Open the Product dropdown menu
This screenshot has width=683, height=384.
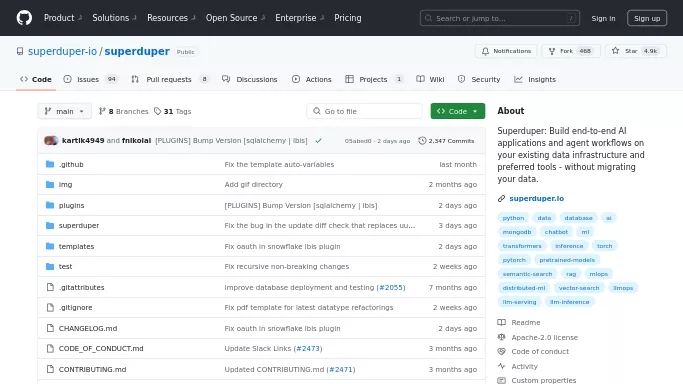coord(63,18)
